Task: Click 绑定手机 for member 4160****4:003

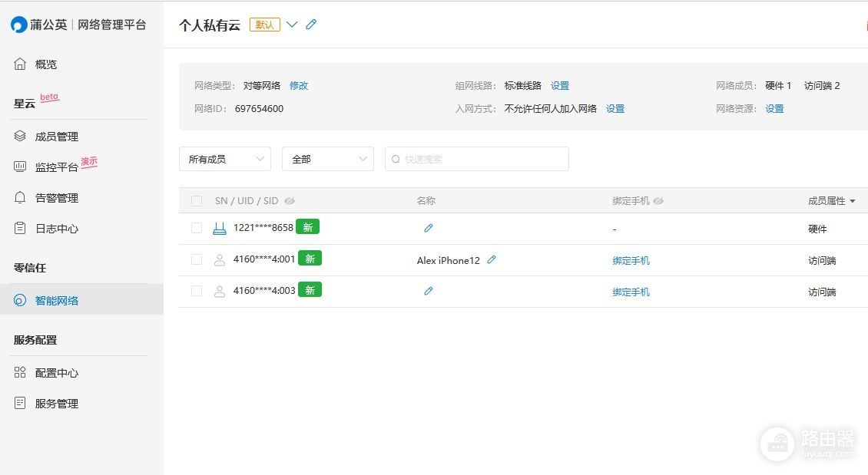Action: (x=631, y=292)
